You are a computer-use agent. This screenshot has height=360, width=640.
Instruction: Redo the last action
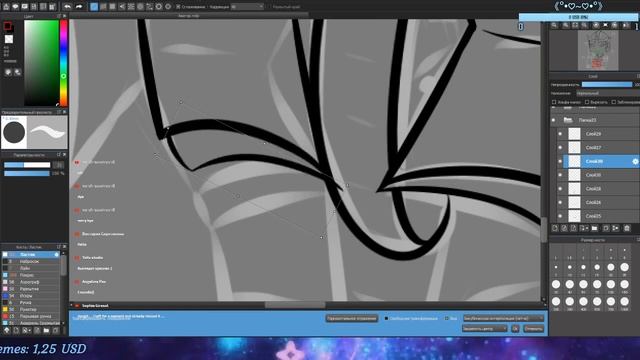point(79,7)
